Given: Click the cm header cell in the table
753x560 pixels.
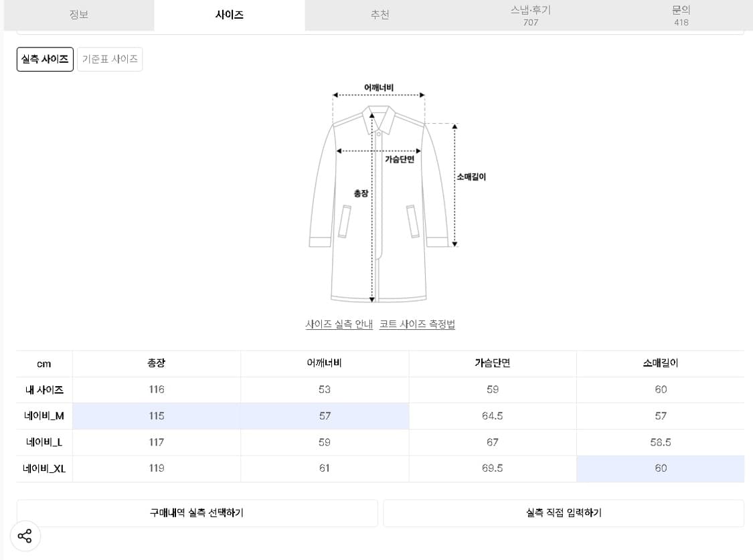Looking at the screenshot, I should (x=44, y=363).
